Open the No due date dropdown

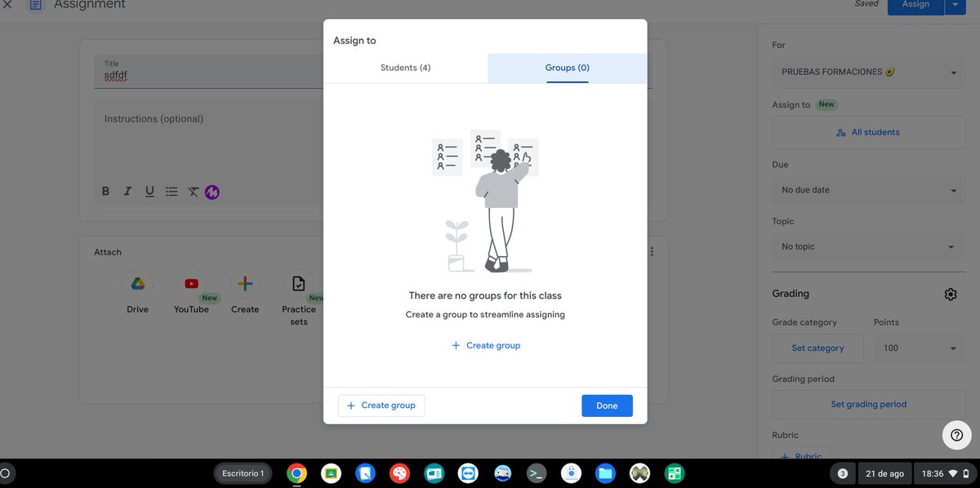point(869,190)
